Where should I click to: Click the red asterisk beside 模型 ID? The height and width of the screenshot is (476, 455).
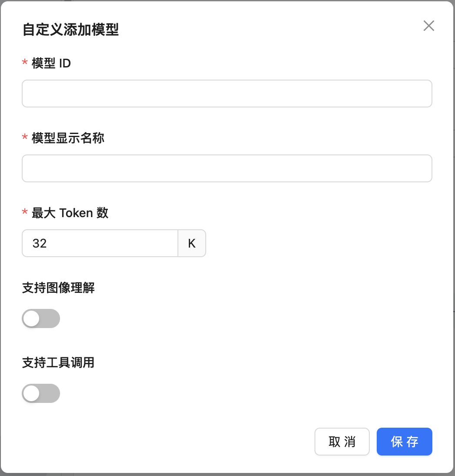tap(25, 62)
